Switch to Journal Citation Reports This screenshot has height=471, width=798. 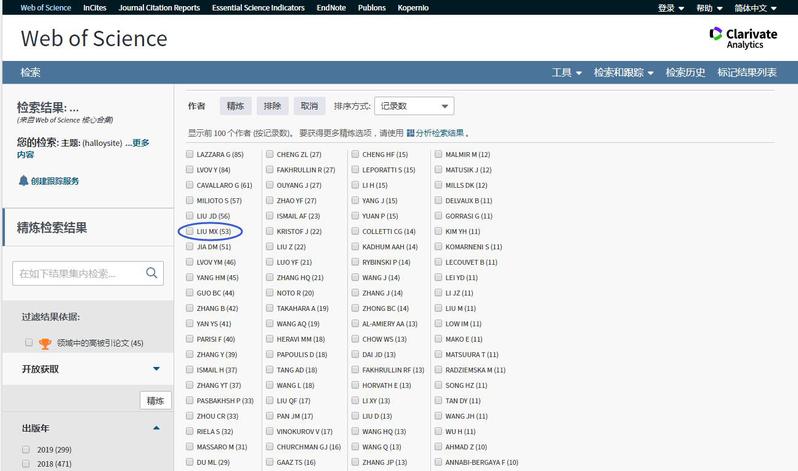point(160,8)
